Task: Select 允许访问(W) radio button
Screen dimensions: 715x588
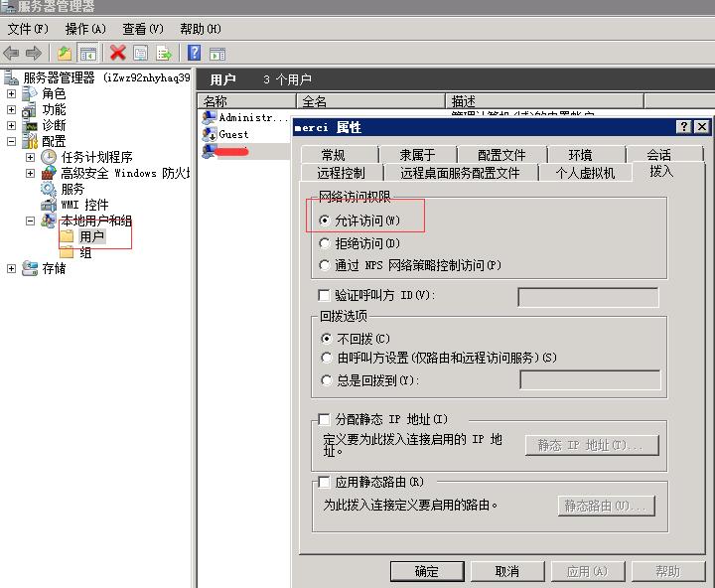Action: 324,220
